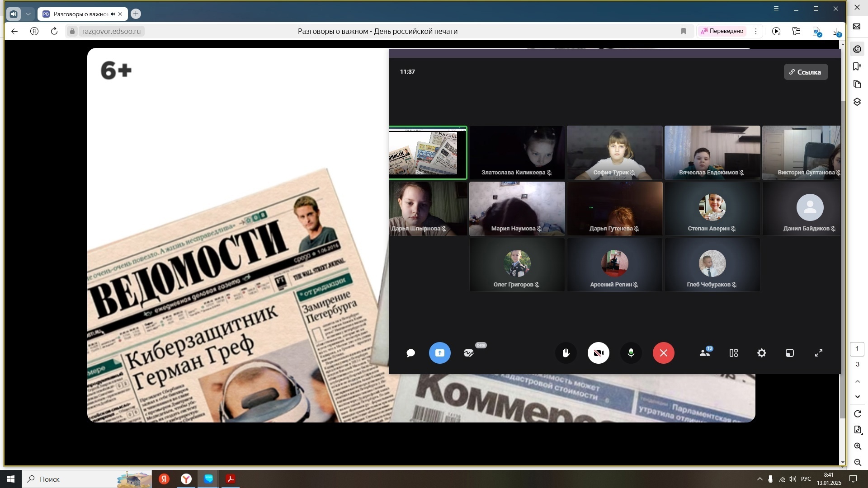Go to previous page with up chevron
This screenshot has height=488, width=868.
[857, 381]
